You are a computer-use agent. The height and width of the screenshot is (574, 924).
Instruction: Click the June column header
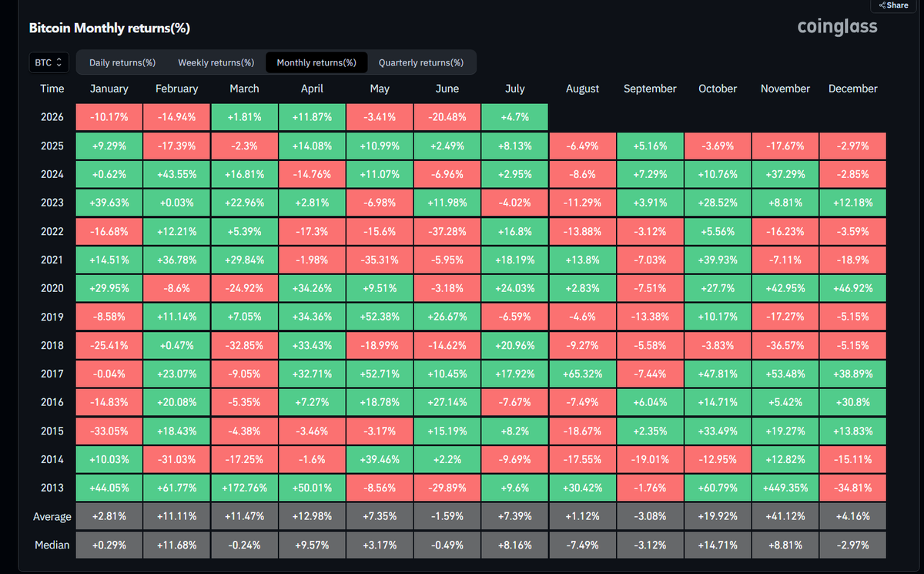pos(447,89)
